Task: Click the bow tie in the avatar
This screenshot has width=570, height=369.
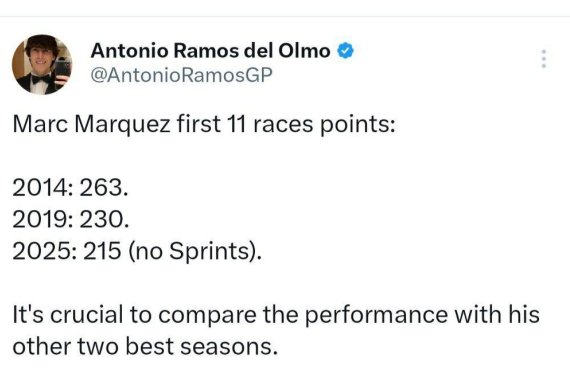Action: tap(40, 79)
